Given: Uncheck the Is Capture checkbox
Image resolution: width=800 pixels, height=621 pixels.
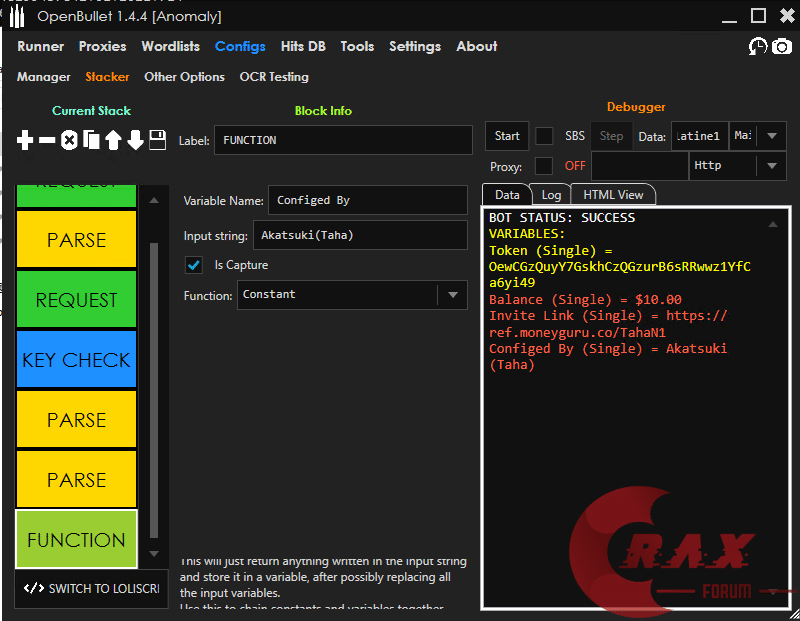Looking at the screenshot, I should pyautogui.click(x=193, y=265).
